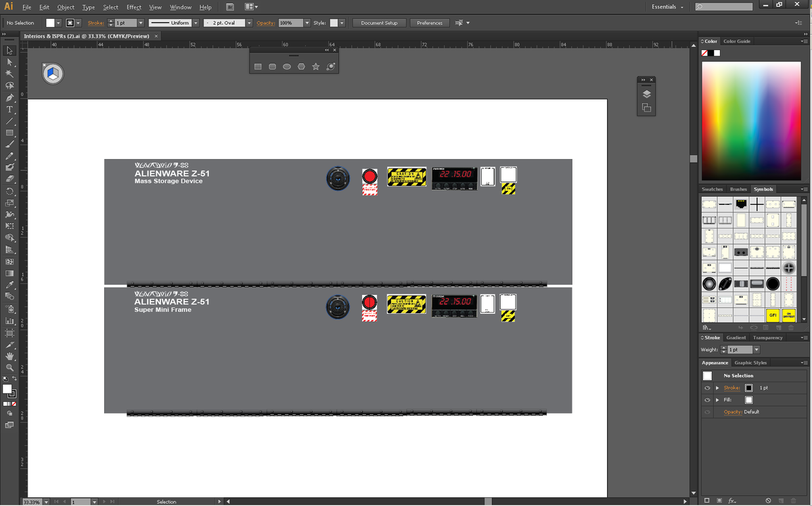Select the Type tool
The image size is (812, 506).
9,109
